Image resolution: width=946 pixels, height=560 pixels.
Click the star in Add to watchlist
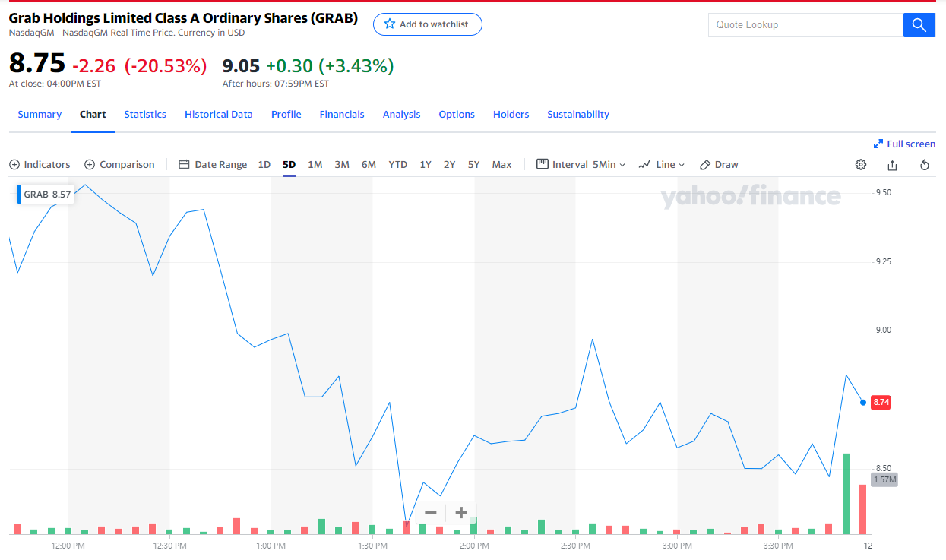pyautogui.click(x=390, y=24)
